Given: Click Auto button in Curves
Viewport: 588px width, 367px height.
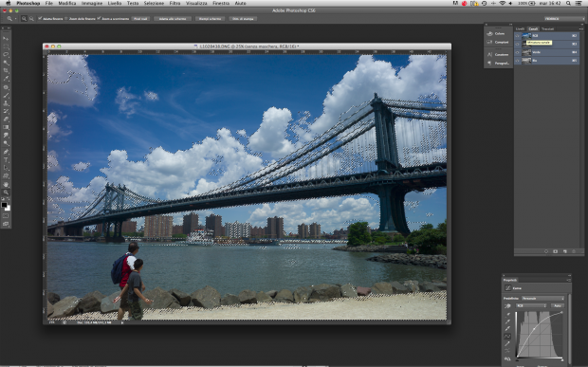Looking at the screenshot, I should 558,306.
